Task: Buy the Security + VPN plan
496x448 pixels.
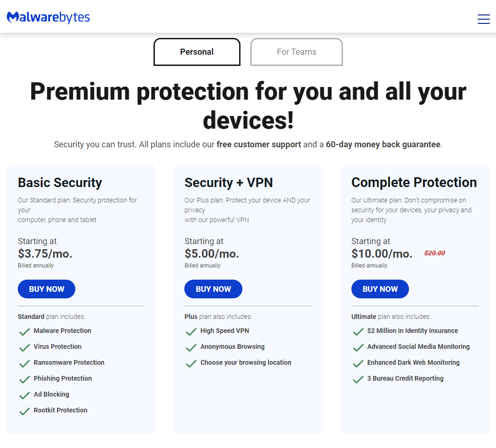Action: pos(213,289)
